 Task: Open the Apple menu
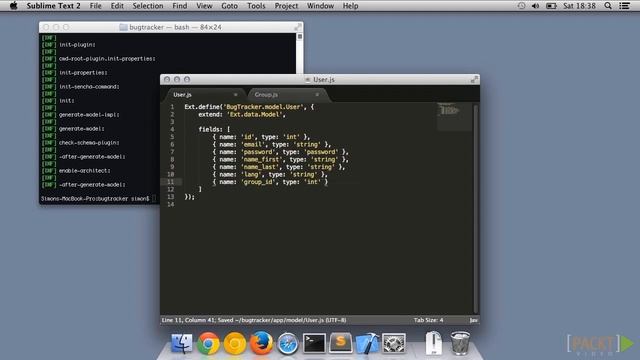coord(13,6)
